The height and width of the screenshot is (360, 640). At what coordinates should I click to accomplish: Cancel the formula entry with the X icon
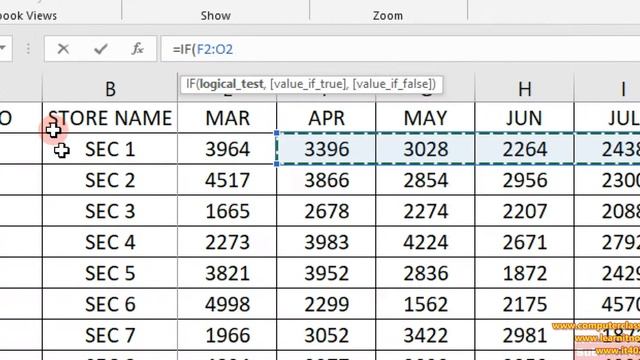pos(63,49)
